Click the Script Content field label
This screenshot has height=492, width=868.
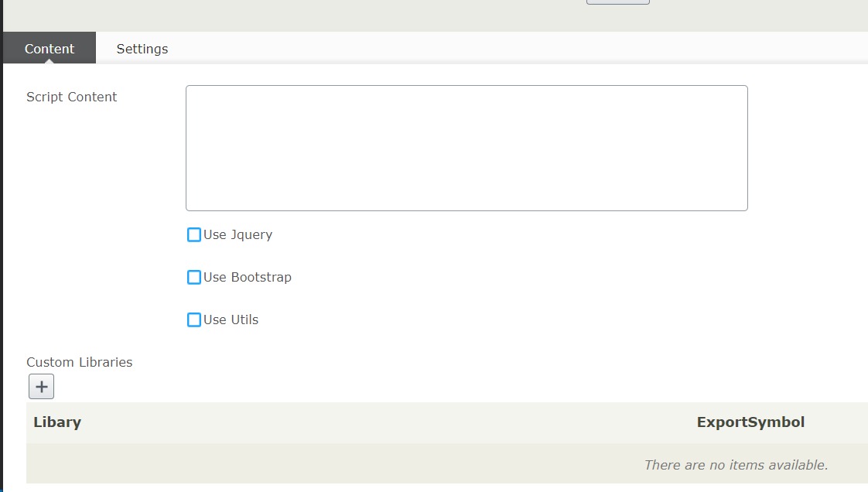tap(72, 97)
